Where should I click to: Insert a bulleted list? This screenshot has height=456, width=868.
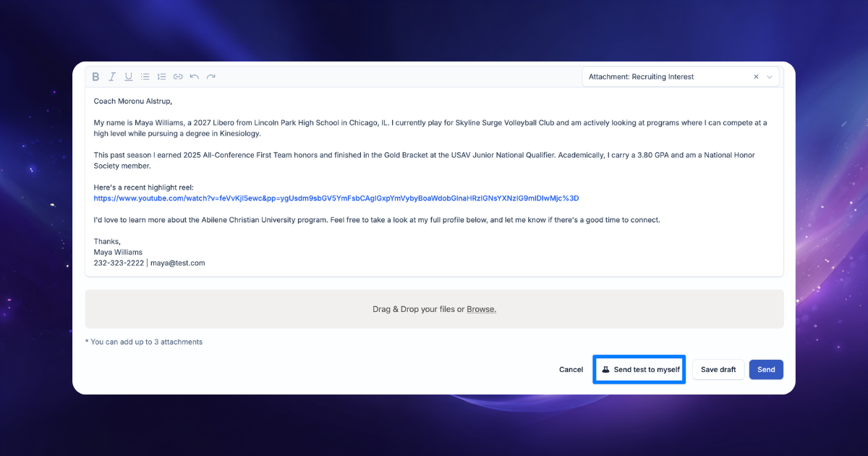point(145,77)
